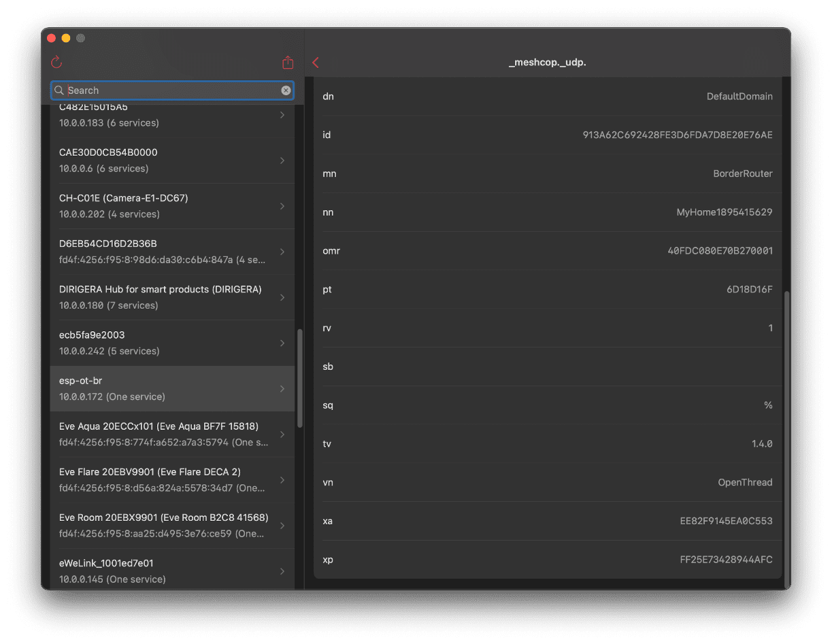Click the details pane scrollbar

click(x=786, y=435)
